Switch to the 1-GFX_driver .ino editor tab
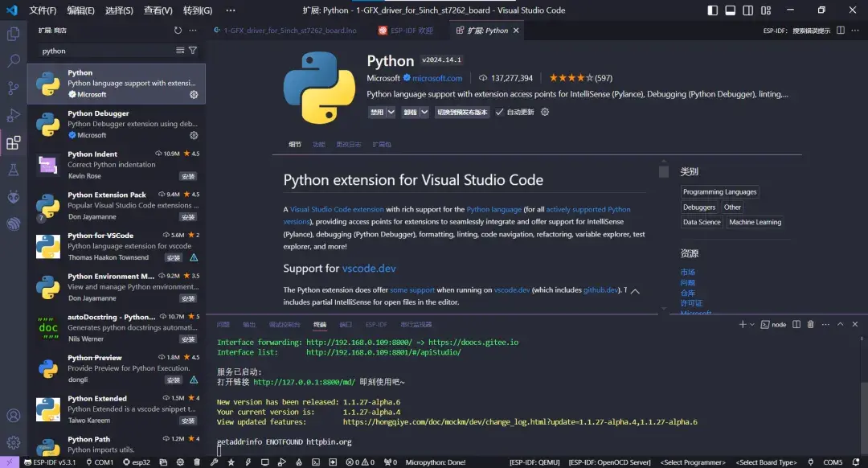 pyautogui.click(x=285, y=31)
